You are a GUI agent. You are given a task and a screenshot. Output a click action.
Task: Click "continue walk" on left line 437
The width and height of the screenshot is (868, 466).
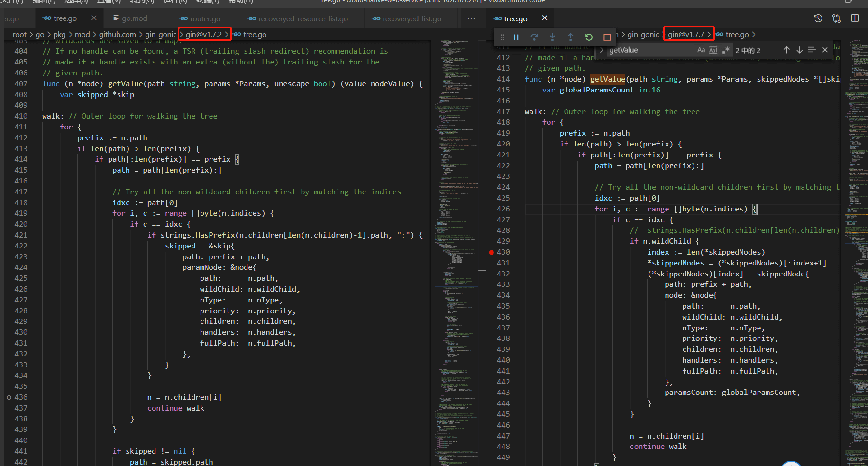pyautogui.click(x=176, y=408)
